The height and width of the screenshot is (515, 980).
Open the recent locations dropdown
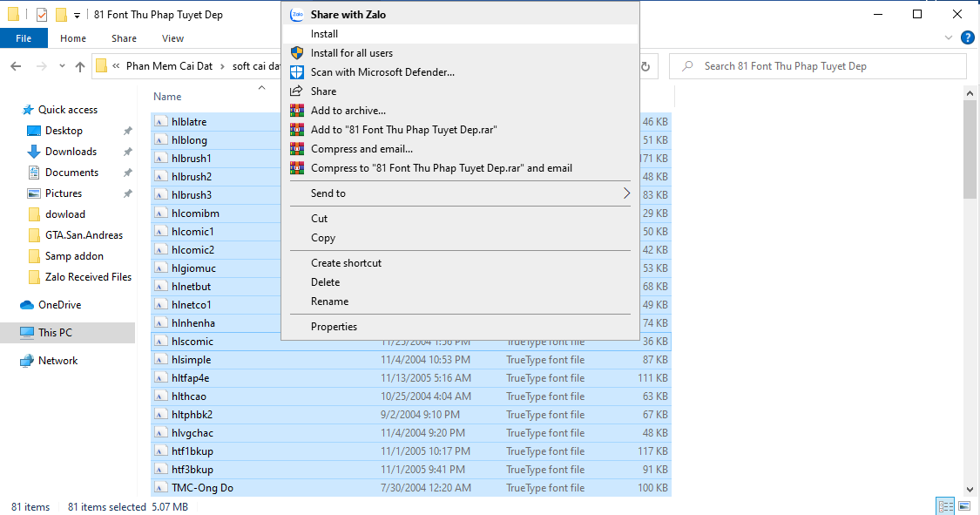click(x=61, y=66)
